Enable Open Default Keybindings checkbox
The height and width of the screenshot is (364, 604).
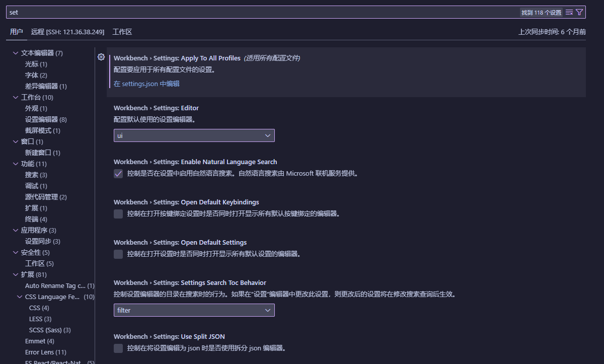(118, 214)
